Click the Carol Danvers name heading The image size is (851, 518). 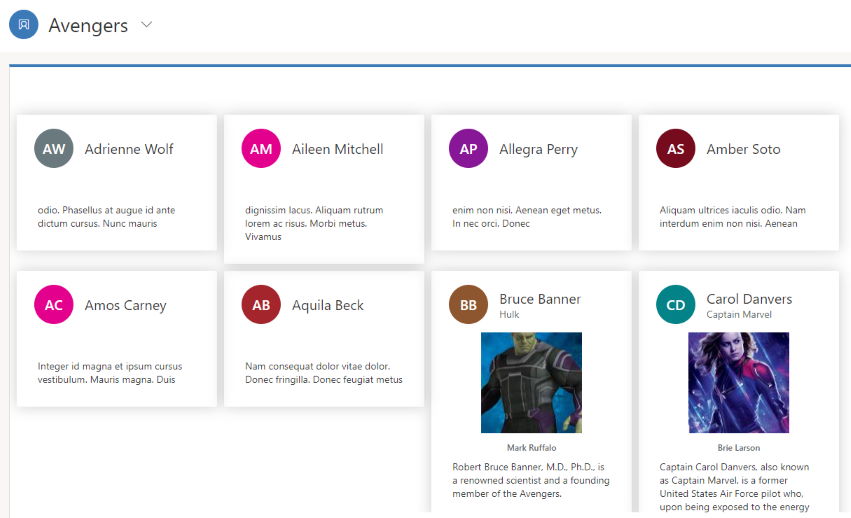[749, 299]
